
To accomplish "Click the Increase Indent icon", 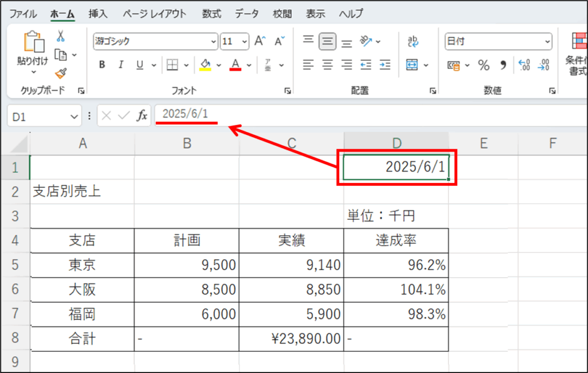I will 385,65.
